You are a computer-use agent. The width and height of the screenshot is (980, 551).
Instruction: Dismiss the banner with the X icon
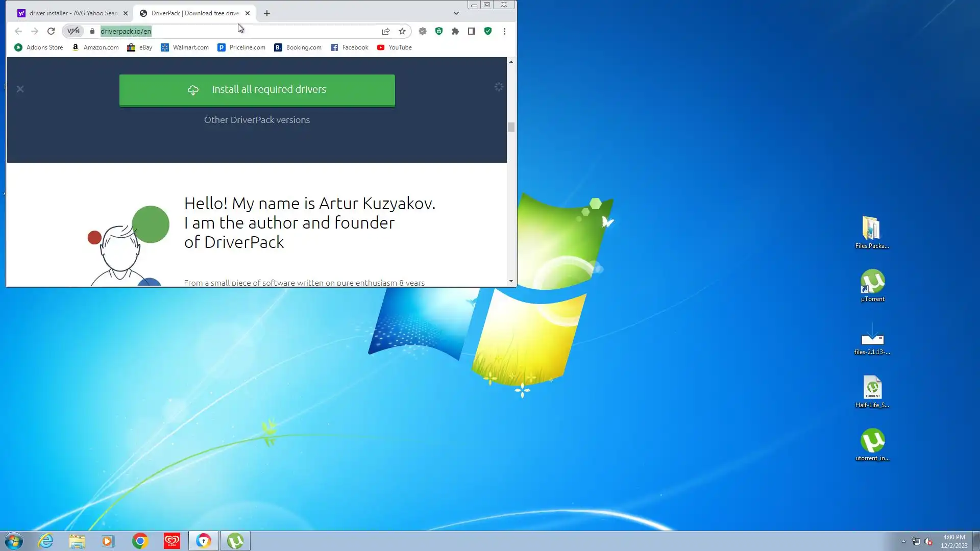pyautogui.click(x=20, y=89)
